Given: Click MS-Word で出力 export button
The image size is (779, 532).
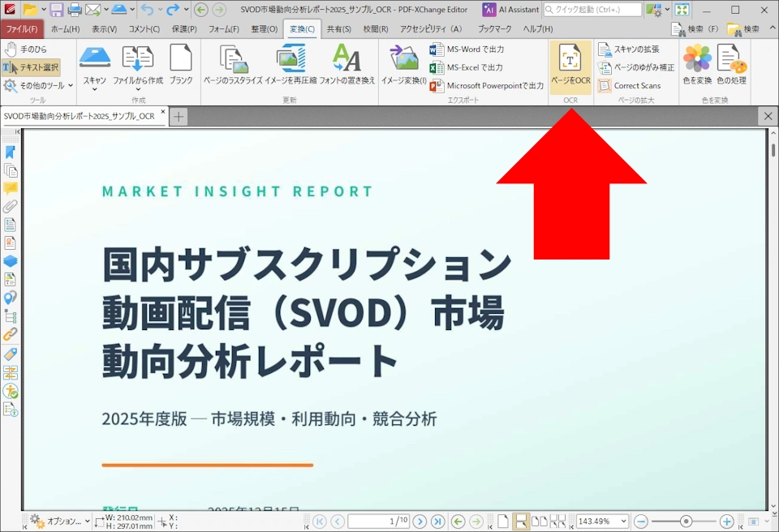Looking at the screenshot, I should tap(467, 49).
